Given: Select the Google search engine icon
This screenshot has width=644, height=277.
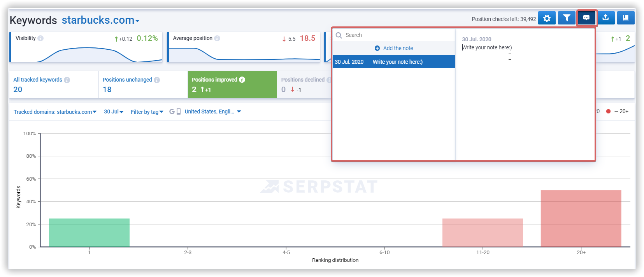Looking at the screenshot, I should click(172, 111).
